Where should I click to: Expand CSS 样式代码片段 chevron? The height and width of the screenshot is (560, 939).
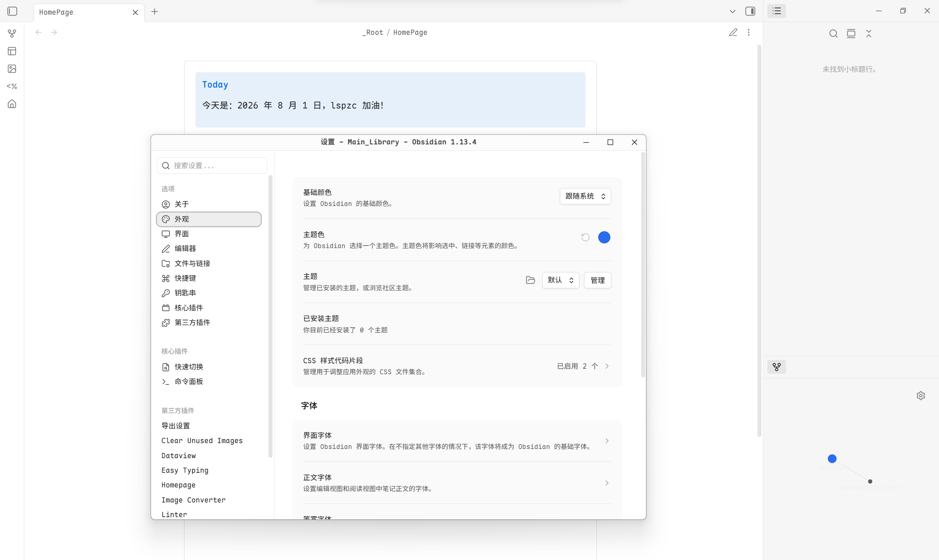(x=607, y=366)
